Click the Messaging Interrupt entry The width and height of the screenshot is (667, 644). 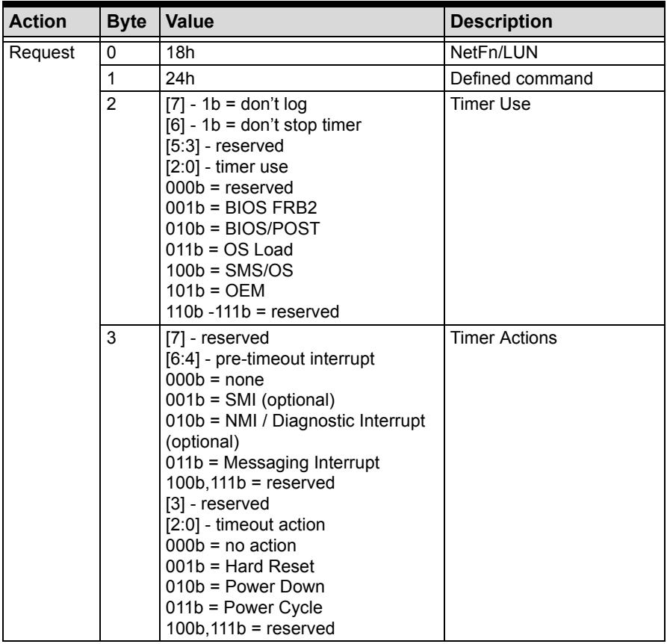273,462
